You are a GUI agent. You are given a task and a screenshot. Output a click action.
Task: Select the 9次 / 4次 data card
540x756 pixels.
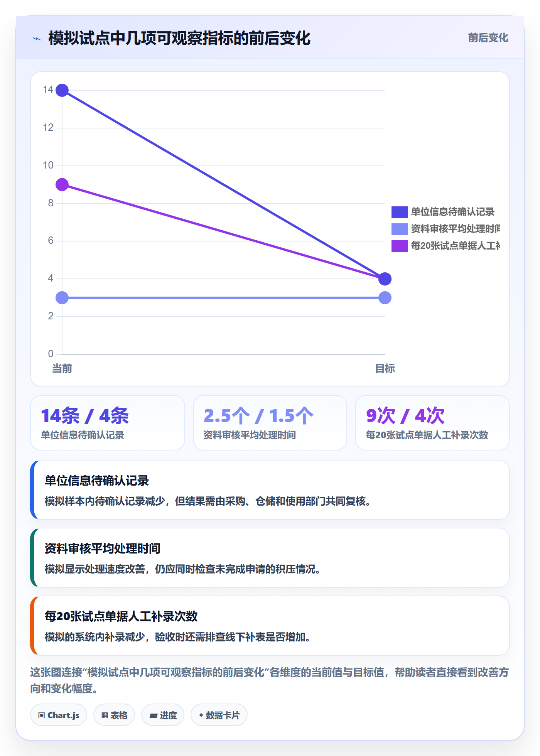click(x=432, y=423)
